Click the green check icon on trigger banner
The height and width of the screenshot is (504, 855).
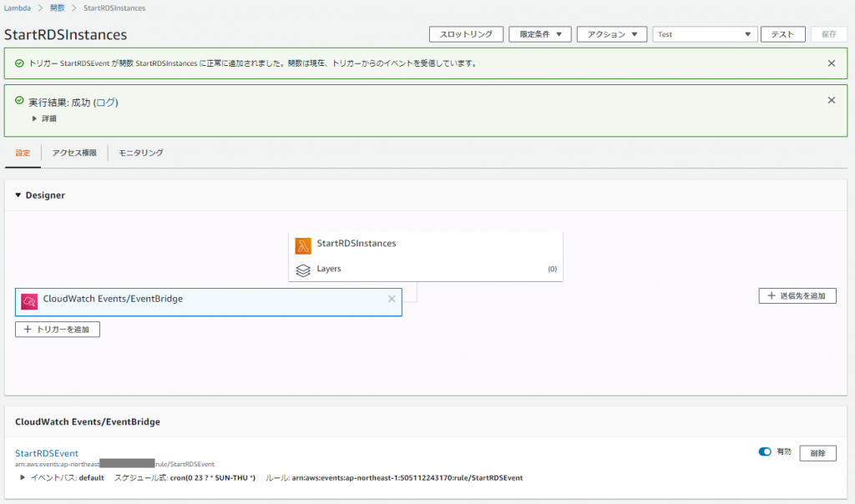coord(20,63)
